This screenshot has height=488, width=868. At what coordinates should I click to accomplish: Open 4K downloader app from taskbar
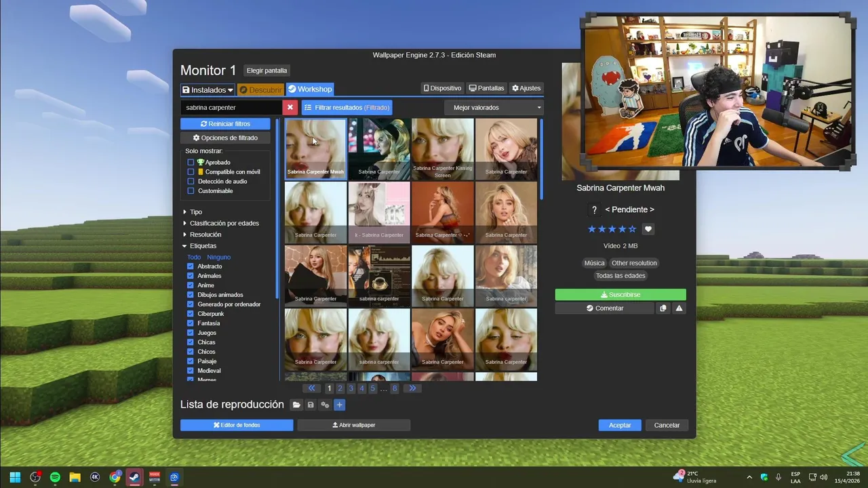coord(95,477)
